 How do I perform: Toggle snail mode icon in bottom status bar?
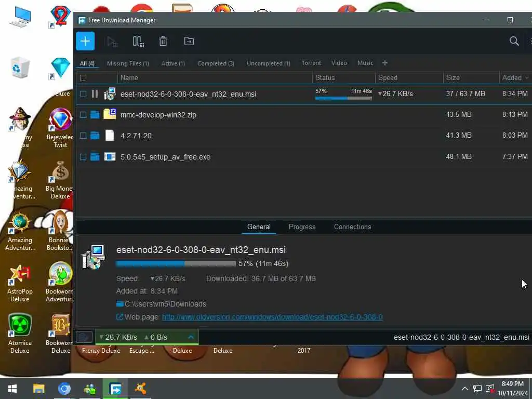tap(84, 337)
